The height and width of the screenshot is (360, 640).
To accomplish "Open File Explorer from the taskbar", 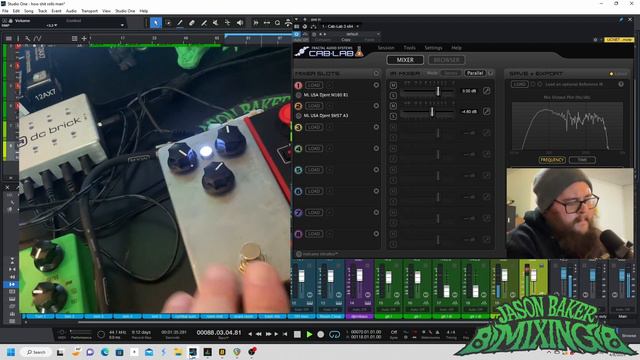I will coord(178,352).
